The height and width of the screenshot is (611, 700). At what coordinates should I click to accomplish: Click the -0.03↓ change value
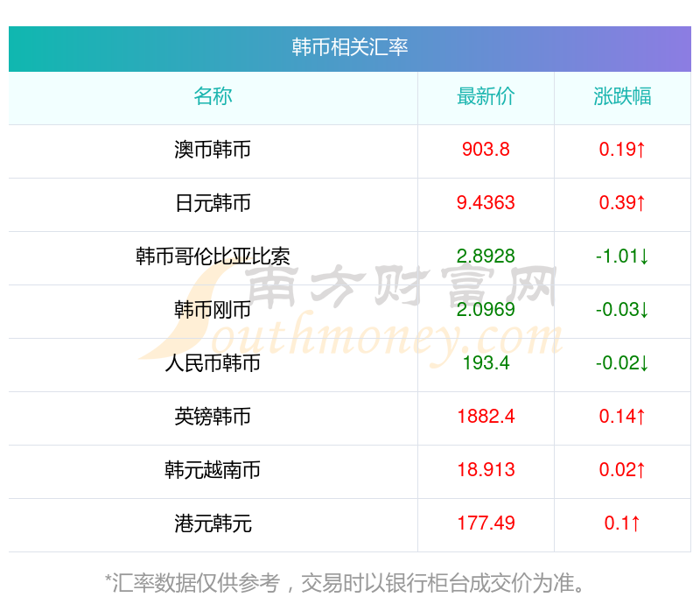(622, 310)
